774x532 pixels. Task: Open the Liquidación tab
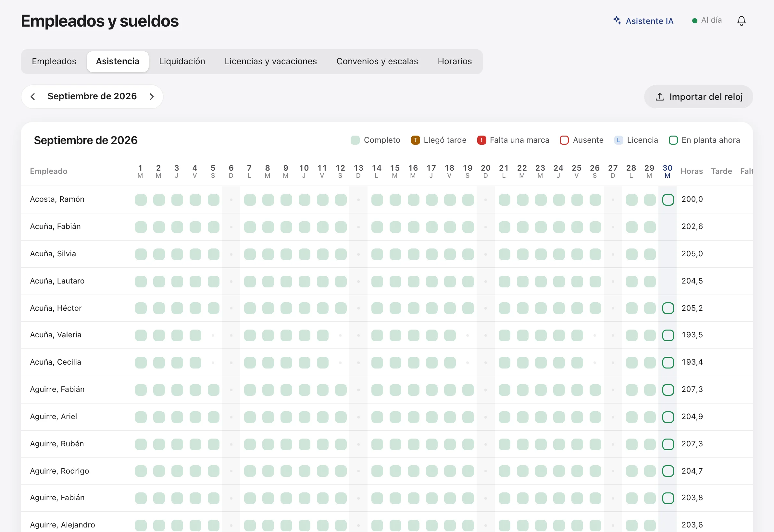tap(182, 61)
